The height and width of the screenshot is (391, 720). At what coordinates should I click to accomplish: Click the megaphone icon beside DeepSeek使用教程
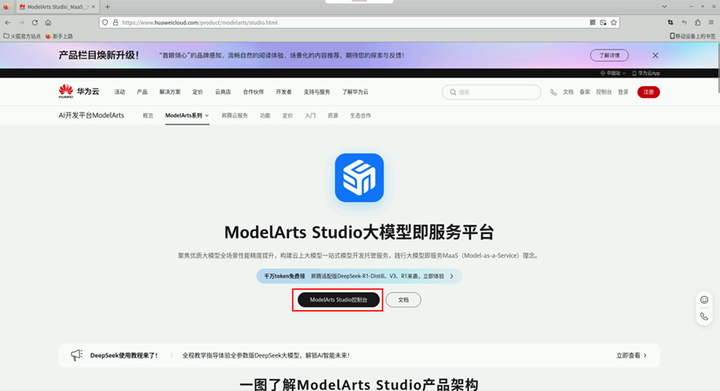click(77, 355)
